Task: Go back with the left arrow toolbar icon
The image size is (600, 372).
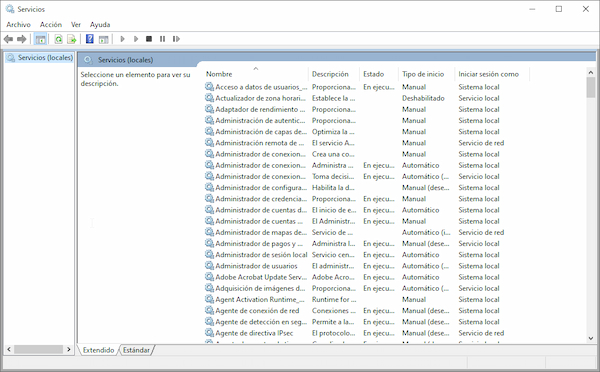Action: (x=8, y=39)
